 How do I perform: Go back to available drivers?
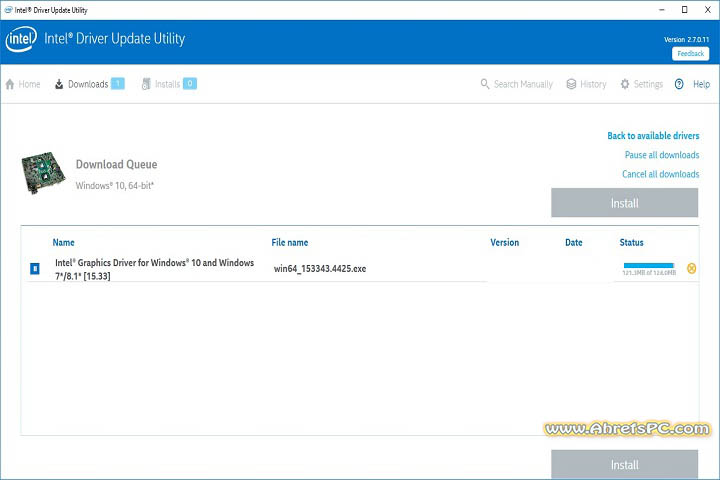[x=653, y=136]
